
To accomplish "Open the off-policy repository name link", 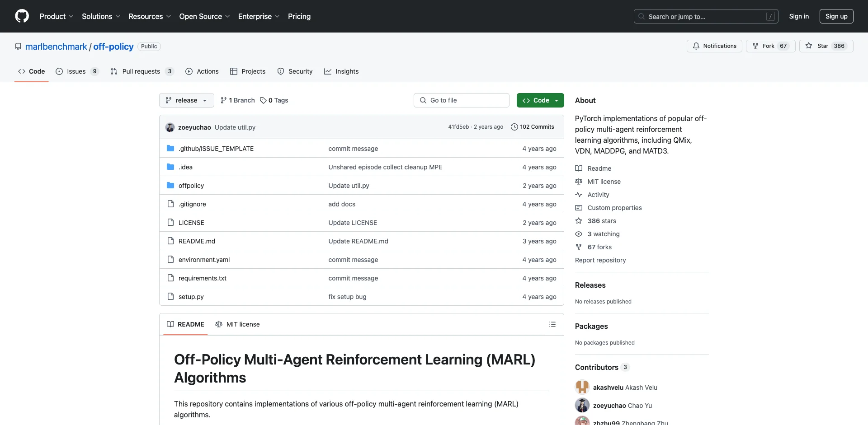I will 113,47.
